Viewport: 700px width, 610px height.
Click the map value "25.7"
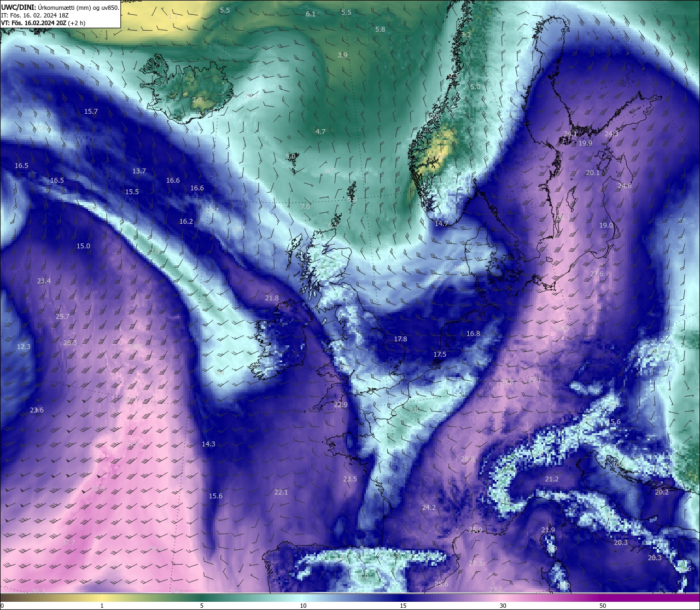coord(62,317)
